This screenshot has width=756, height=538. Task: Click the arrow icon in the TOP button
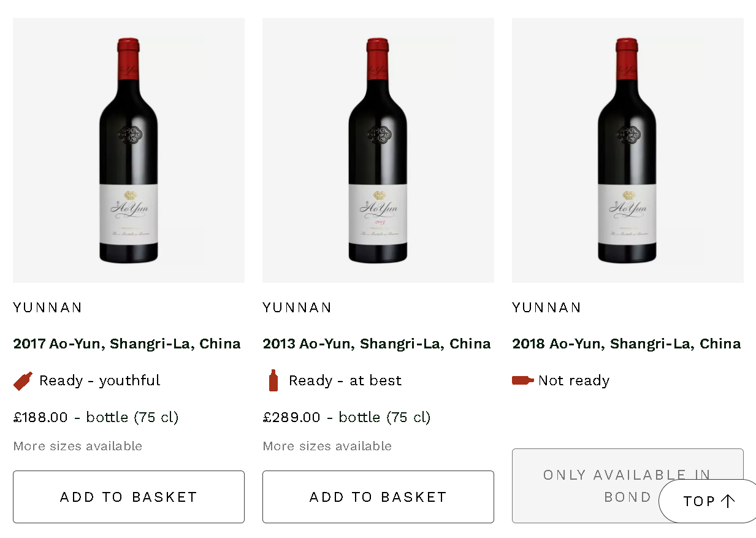728,501
